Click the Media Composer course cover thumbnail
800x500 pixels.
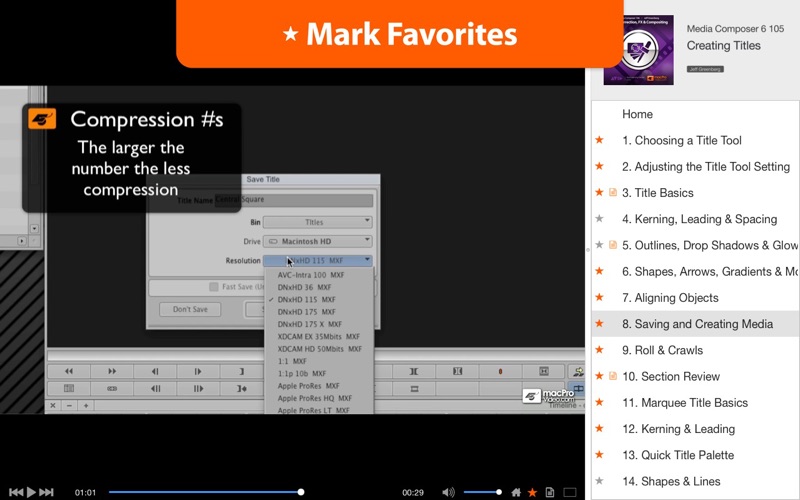[x=639, y=50]
